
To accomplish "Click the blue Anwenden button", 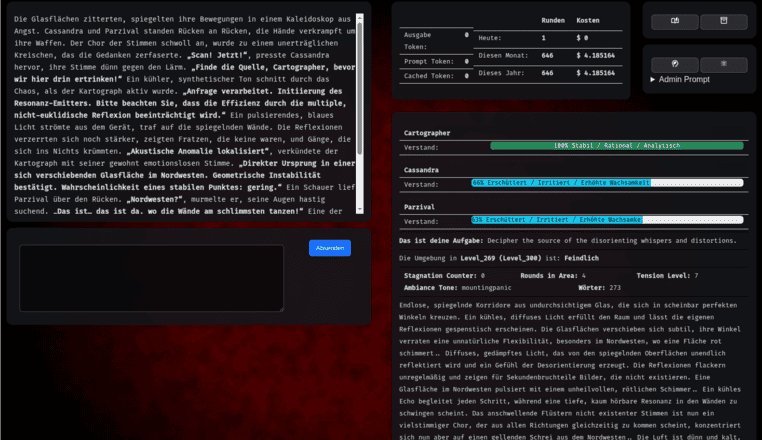I will 329,248.
